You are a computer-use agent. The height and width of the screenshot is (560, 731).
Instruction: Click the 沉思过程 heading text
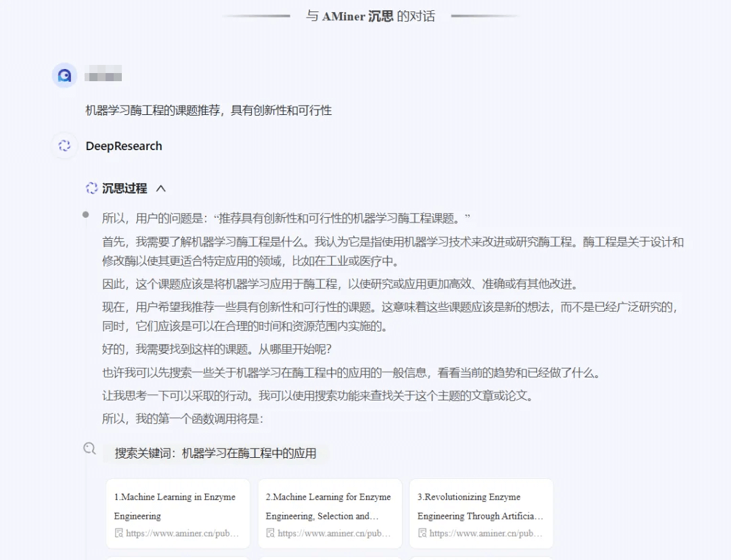point(125,188)
